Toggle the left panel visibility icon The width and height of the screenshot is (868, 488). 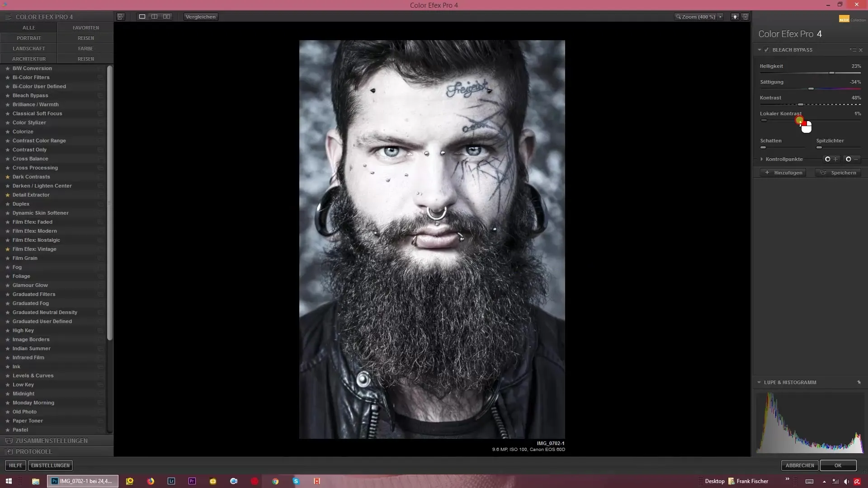[121, 17]
